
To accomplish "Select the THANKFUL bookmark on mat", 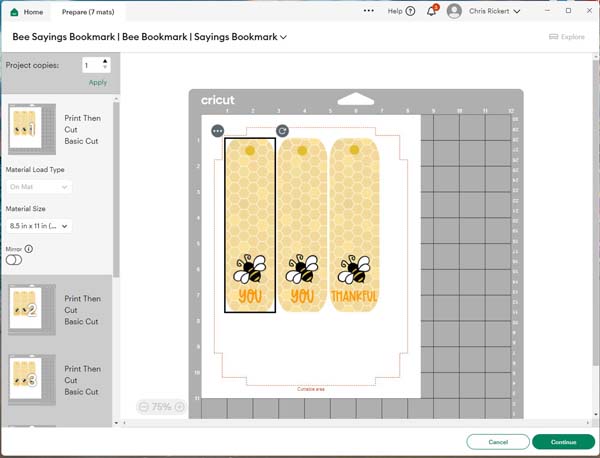I will [x=354, y=225].
